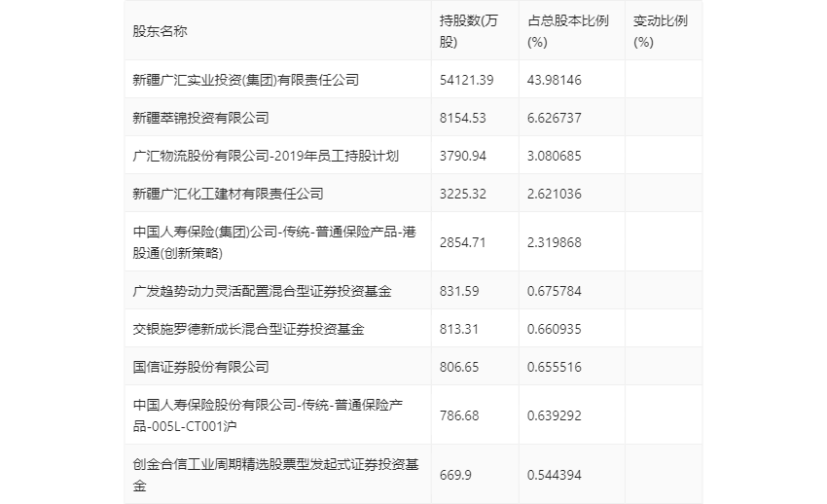Select 创金合信工业周期精选股票型发起式证券投资基金 shareholder name
The height and width of the screenshot is (504, 827).
tap(276, 475)
